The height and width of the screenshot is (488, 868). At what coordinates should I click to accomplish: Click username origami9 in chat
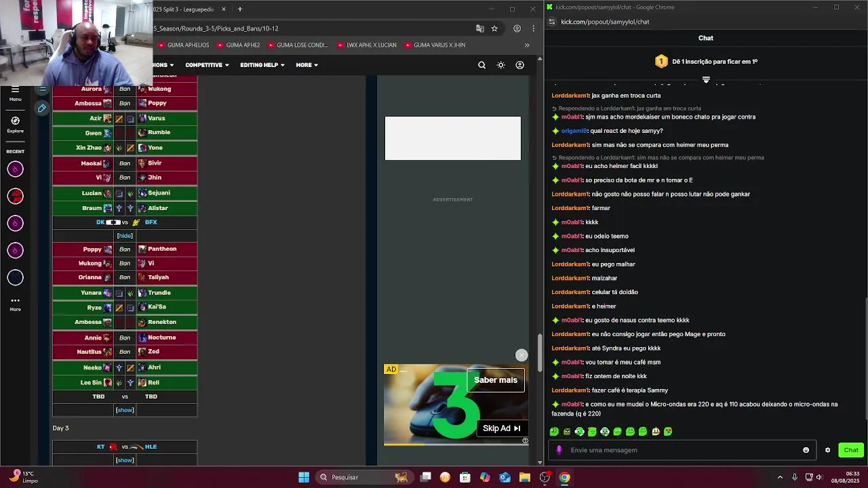(574, 131)
